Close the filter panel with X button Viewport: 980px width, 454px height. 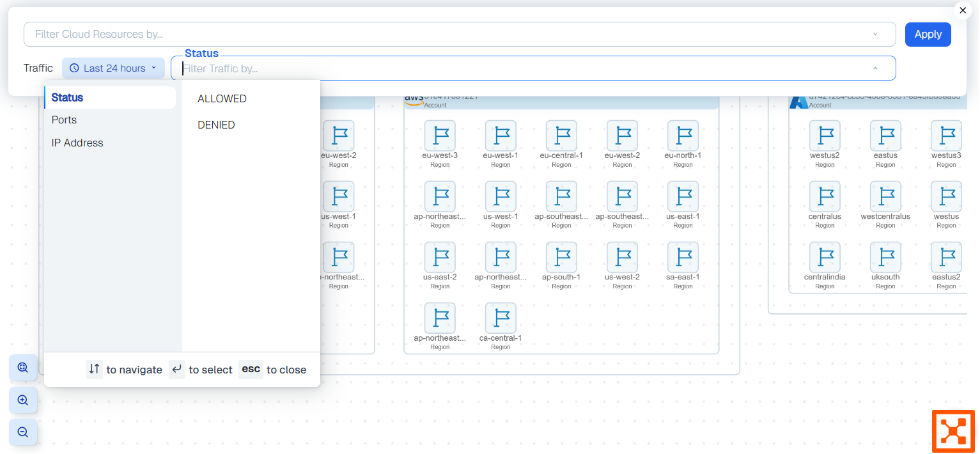click(x=963, y=10)
